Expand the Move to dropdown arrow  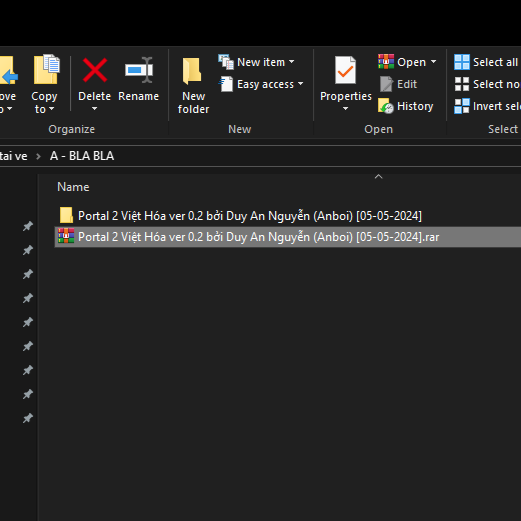click(x=9, y=109)
